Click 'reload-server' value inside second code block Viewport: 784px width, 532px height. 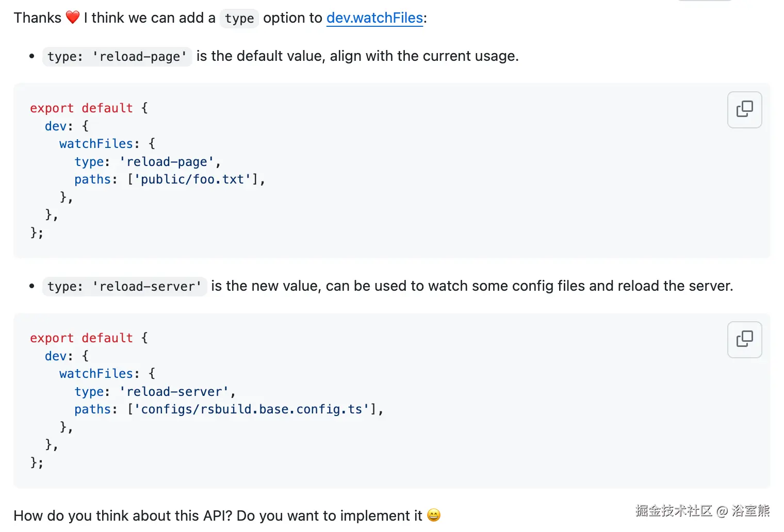point(174,392)
